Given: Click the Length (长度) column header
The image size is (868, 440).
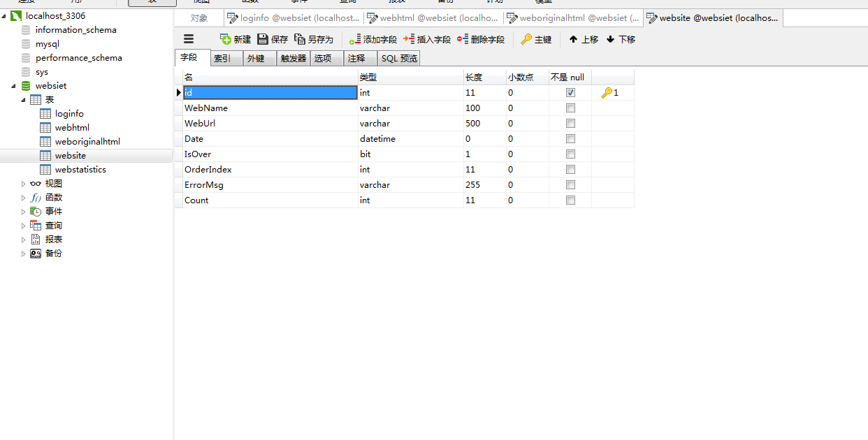Looking at the screenshot, I should click(485, 77).
